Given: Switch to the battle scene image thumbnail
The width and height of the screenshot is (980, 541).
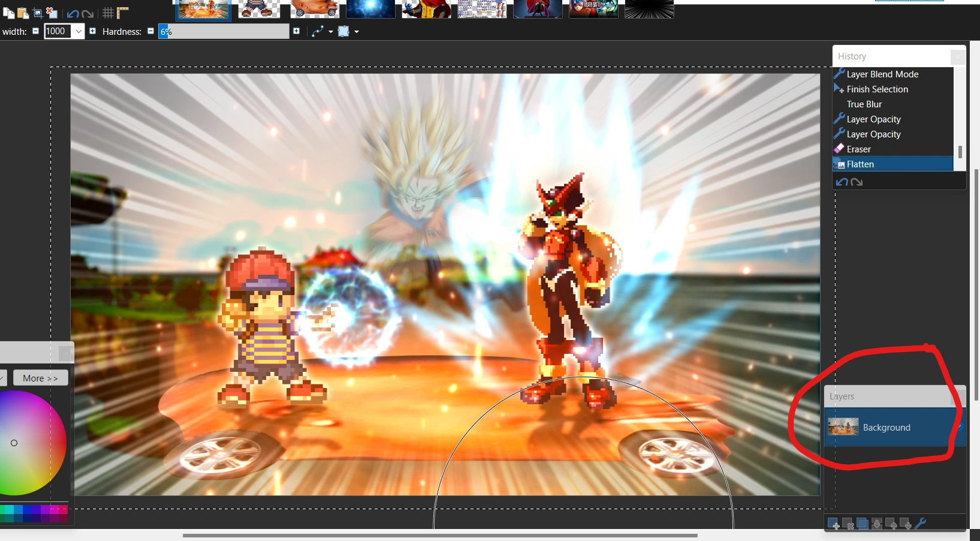Looking at the screenshot, I should click(x=204, y=9).
